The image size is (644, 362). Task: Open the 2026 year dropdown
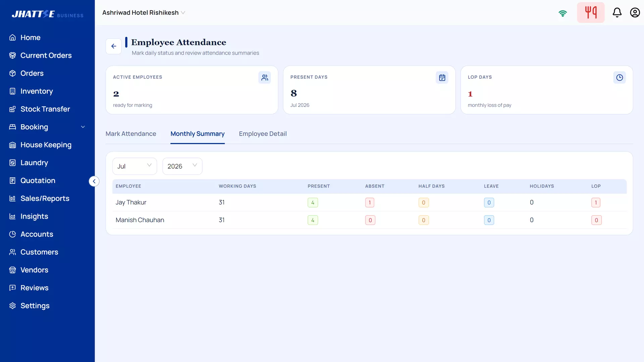182,166
